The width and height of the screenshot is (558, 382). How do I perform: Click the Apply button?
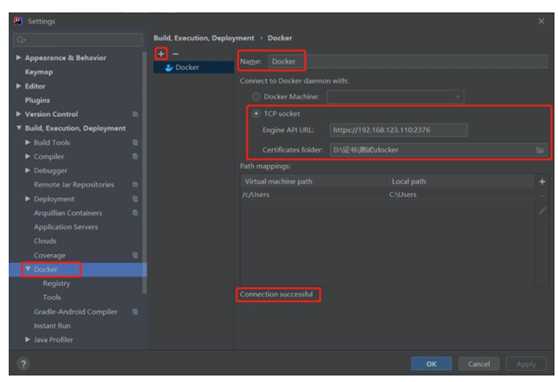526,364
